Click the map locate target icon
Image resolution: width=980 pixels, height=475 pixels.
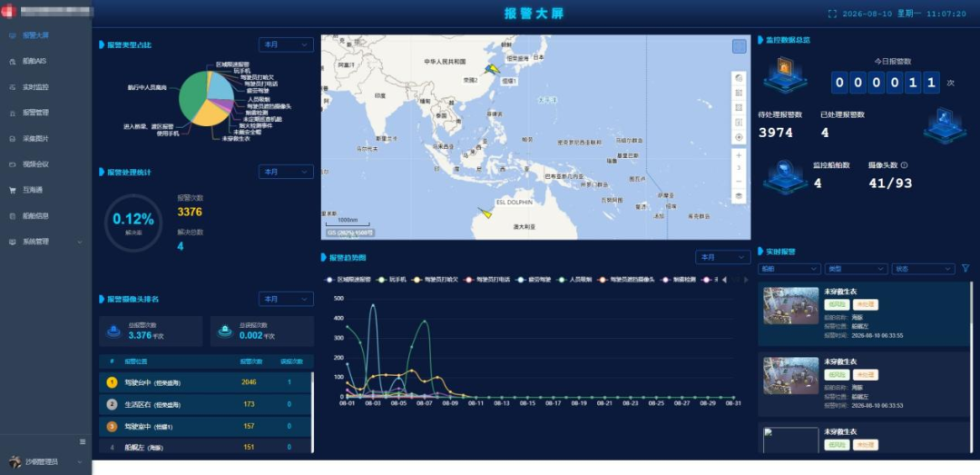pyautogui.click(x=739, y=137)
